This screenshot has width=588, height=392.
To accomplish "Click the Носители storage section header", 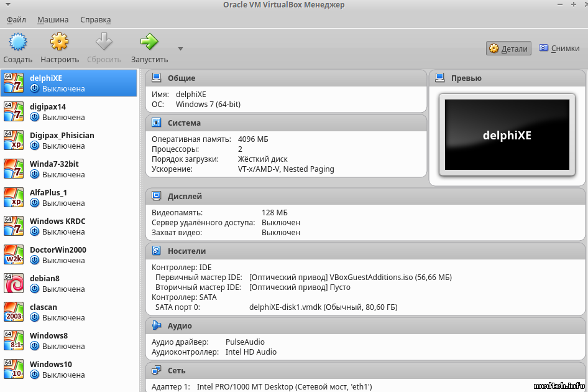I will pyautogui.click(x=186, y=251).
